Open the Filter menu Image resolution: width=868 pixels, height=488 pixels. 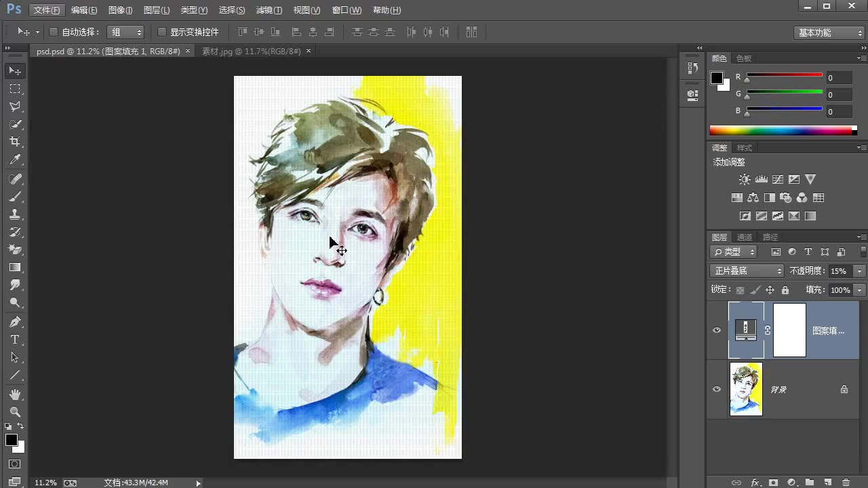click(x=269, y=10)
